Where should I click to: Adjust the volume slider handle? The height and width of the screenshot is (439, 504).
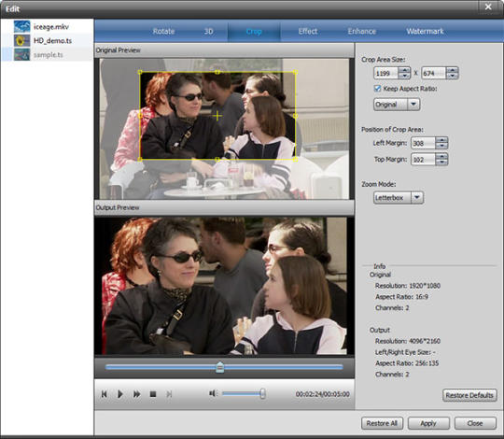click(262, 393)
